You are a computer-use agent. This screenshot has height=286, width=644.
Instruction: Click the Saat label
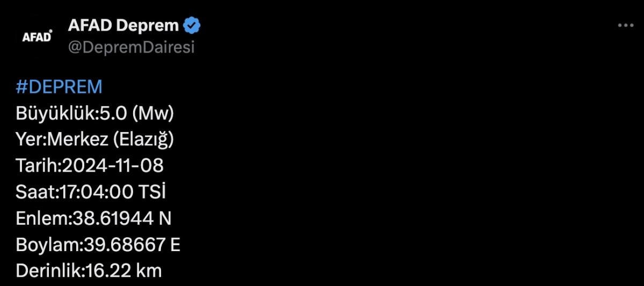(x=34, y=192)
